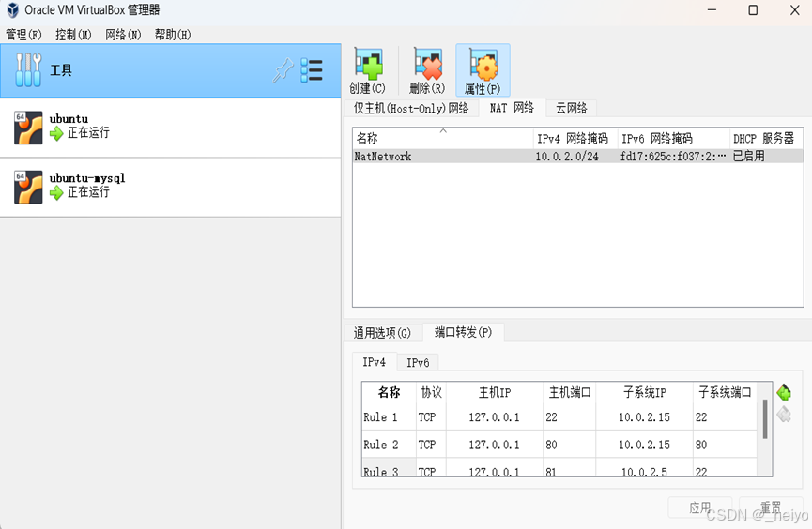812x529 pixels.
Task: Open the 管理(F) menu
Action: (23, 35)
